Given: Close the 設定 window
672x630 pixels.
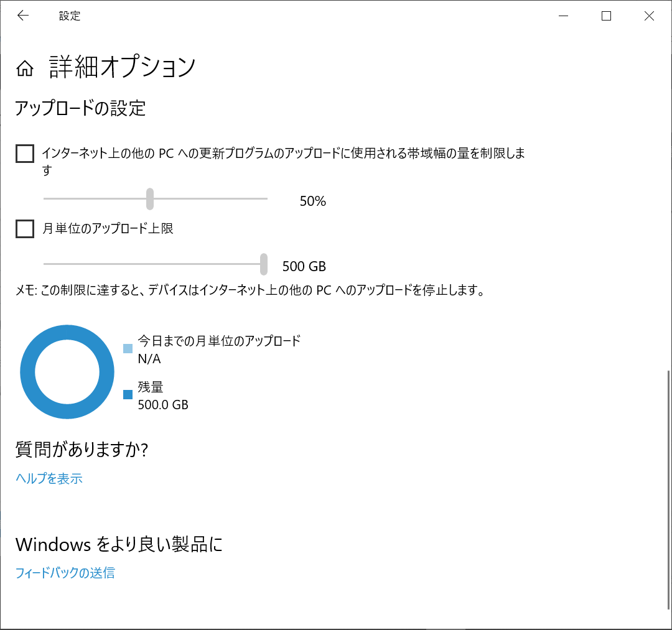Looking at the screenshot, I should pos(649,16).
